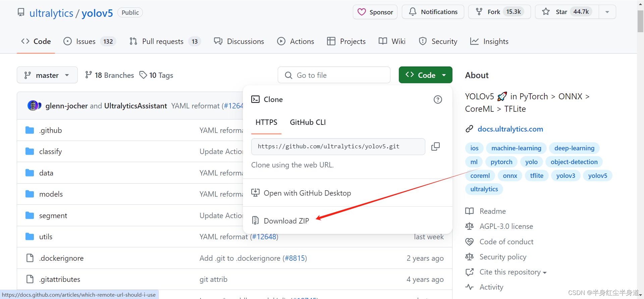The height and width of the screenshot is (299, 644).
Task: Click the Sponsor heart icon
Action: tap(362, 12)
